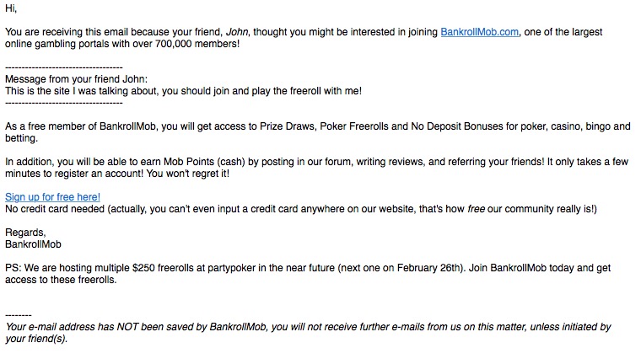The width and height of the screenshot is (641, 364).
Task: Click the 'No Deposit Bonuses' phrase
Action: (457, 126)
